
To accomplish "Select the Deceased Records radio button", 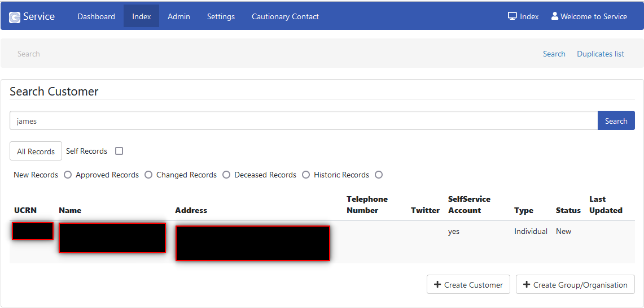I will pyautogui.click(x=305, y=175).
